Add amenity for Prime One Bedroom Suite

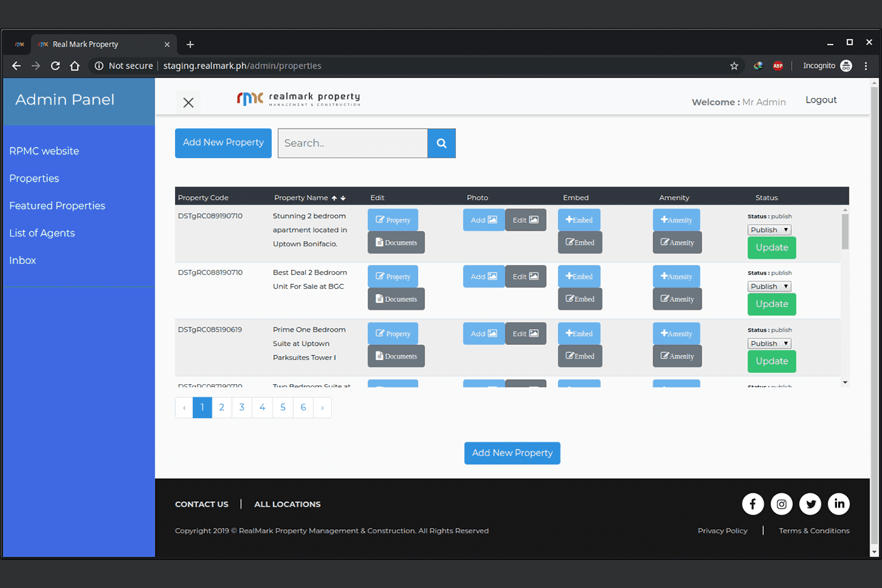click(x=676, y=334)
